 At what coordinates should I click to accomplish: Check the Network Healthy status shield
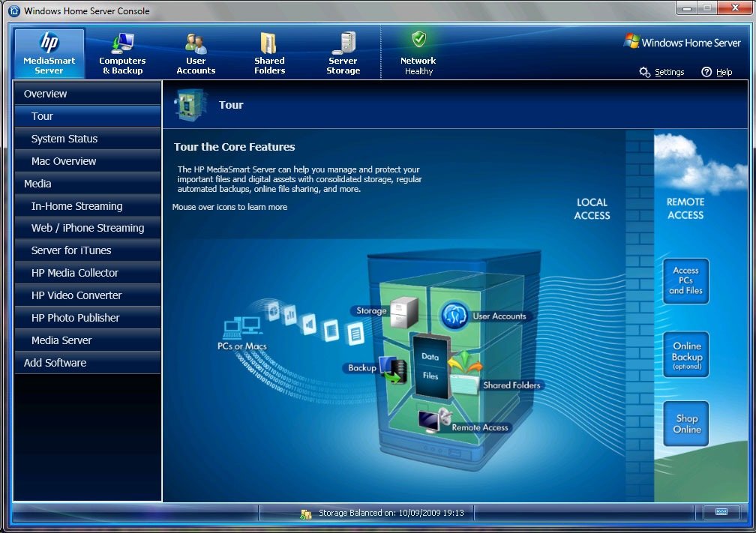pyautogui.click(x=418, y=40)
